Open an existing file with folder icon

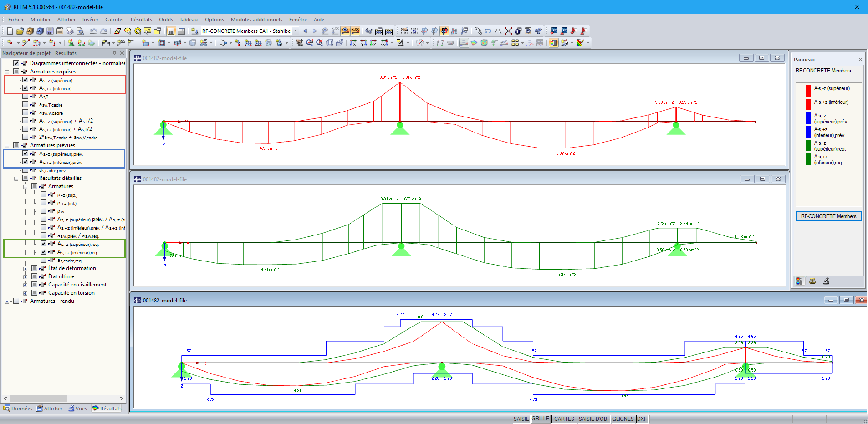point(20,31)
